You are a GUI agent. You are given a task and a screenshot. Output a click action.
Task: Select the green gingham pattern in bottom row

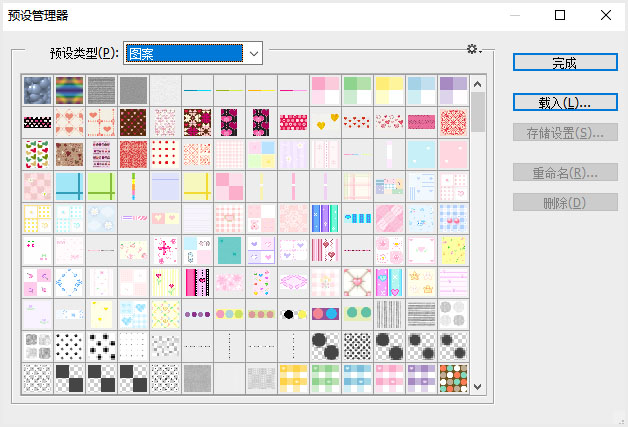coord(326,379)
